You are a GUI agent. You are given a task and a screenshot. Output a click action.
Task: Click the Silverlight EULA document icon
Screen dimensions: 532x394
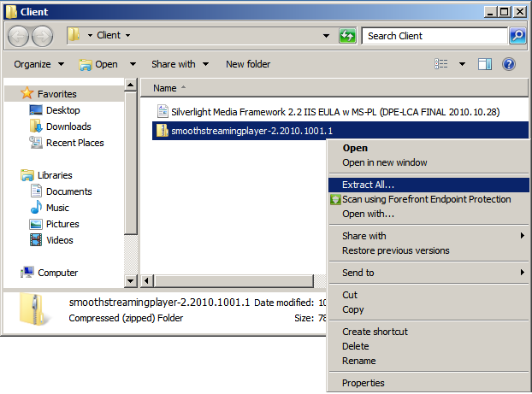pos(163,111)
